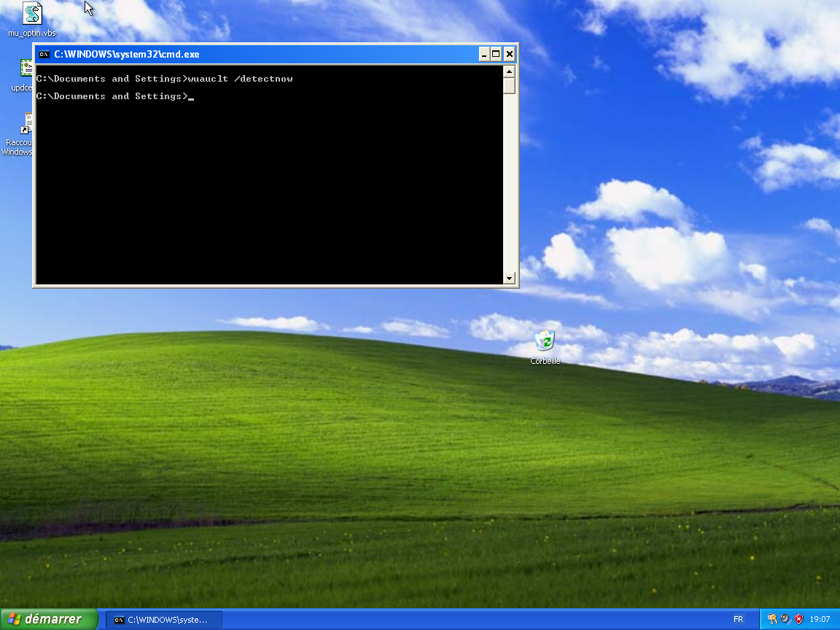The width and height of the screenshot is (840, 630).
Task: Click the scroll down arrow in cmd window
Action: click(x=510, y=278)
